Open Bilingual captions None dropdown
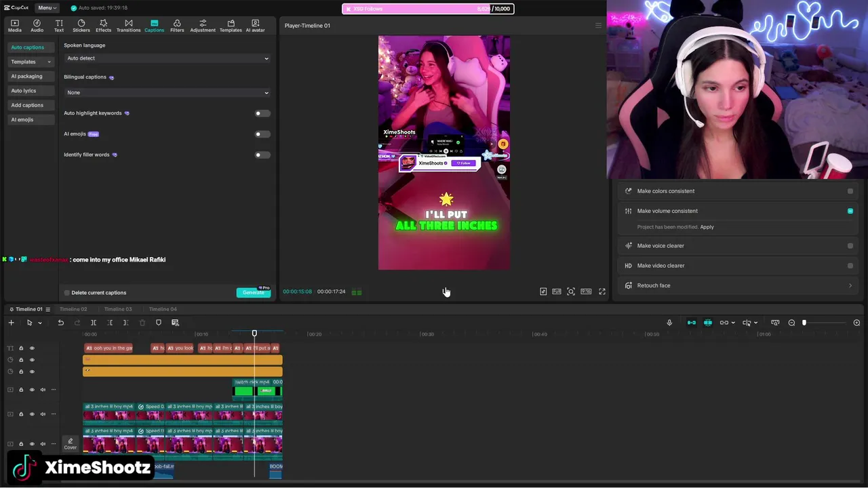Image resolution: width=868 pixels, height=488 pixels. click(167, 92)
